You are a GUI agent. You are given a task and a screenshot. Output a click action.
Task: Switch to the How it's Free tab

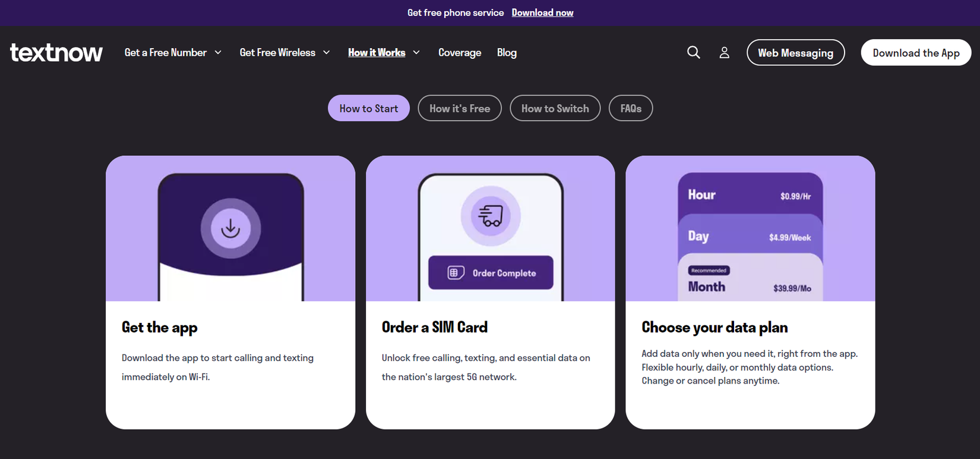(460, 108)
